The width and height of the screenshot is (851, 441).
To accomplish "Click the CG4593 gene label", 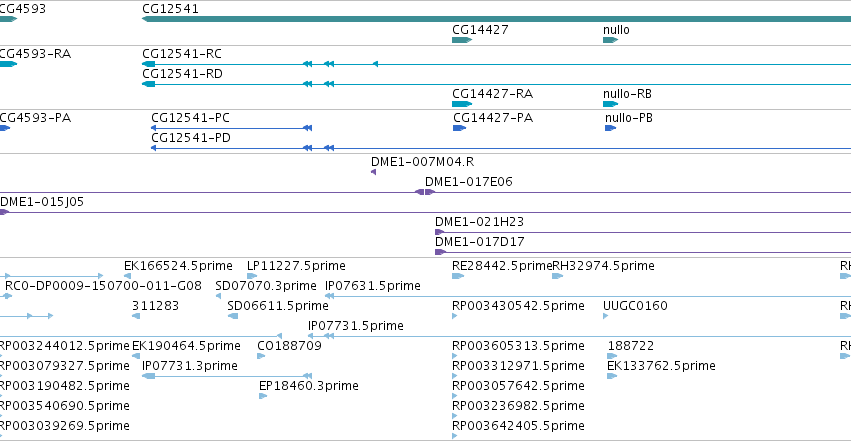I will point(22,9).
